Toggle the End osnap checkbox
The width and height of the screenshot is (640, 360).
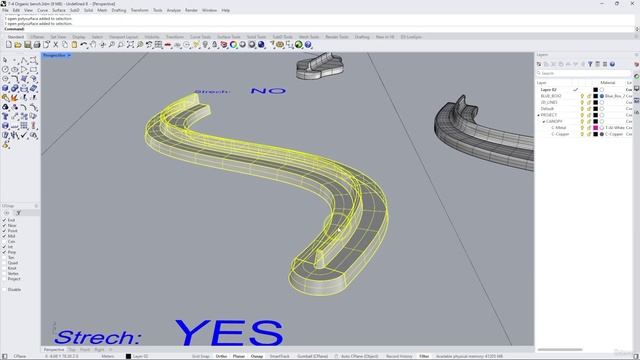[4, 220]
